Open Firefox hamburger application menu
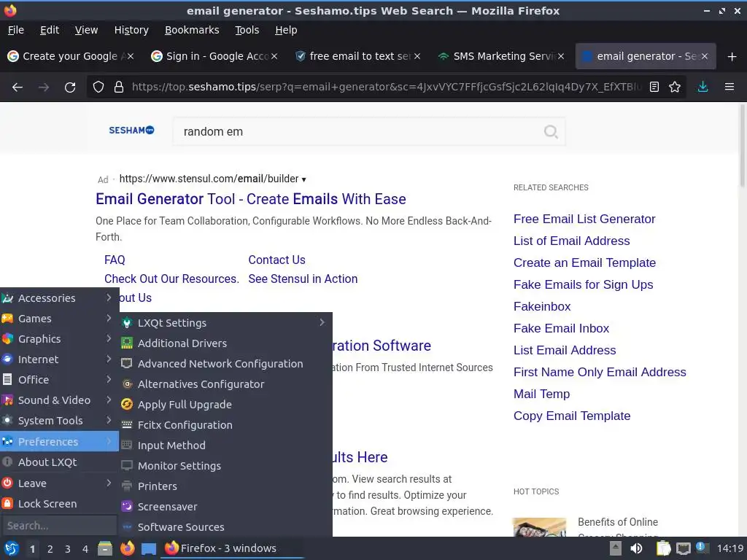The image size is (747, 560). (729, 87)
